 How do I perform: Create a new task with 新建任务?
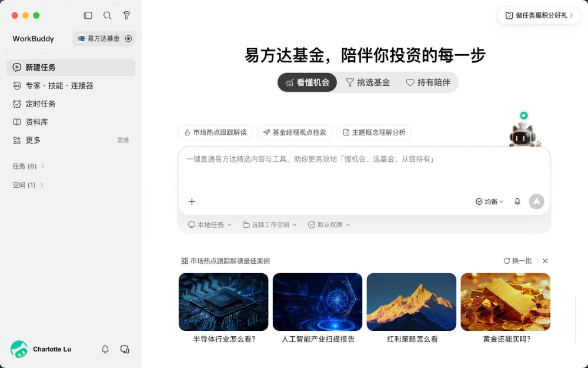click(x=71, y=67)
